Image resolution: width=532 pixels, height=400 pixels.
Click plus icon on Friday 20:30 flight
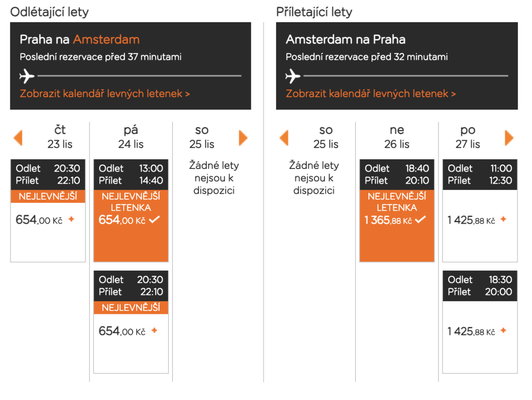click(154, 330)
